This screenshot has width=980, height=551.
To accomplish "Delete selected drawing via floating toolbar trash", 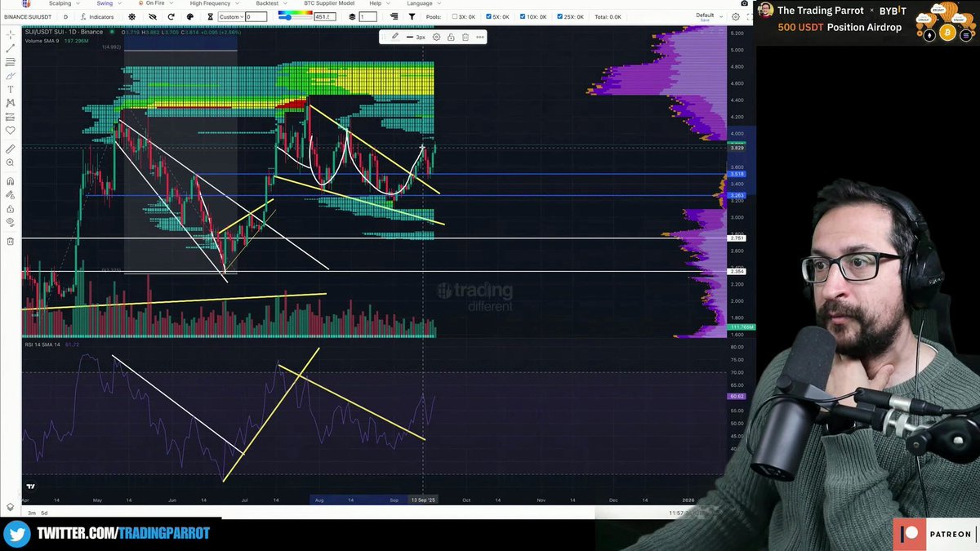I will pyautogui.click(x=465, y=37).
